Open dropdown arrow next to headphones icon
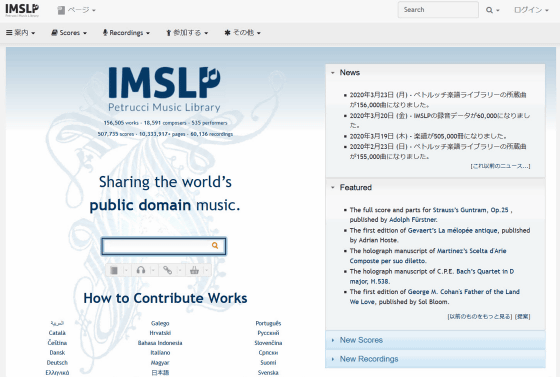 [153, 270]
